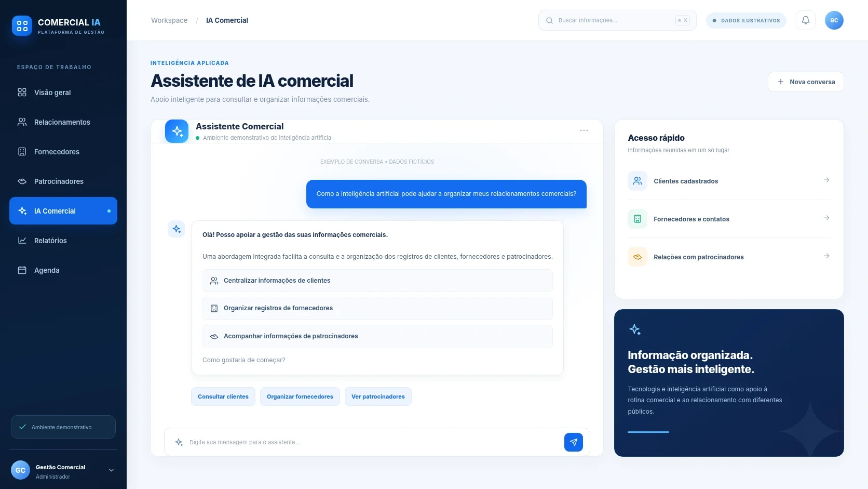Click the Assistente Comercial sparkle avatar
The image size is (868, 489).
tap(177, 131)
